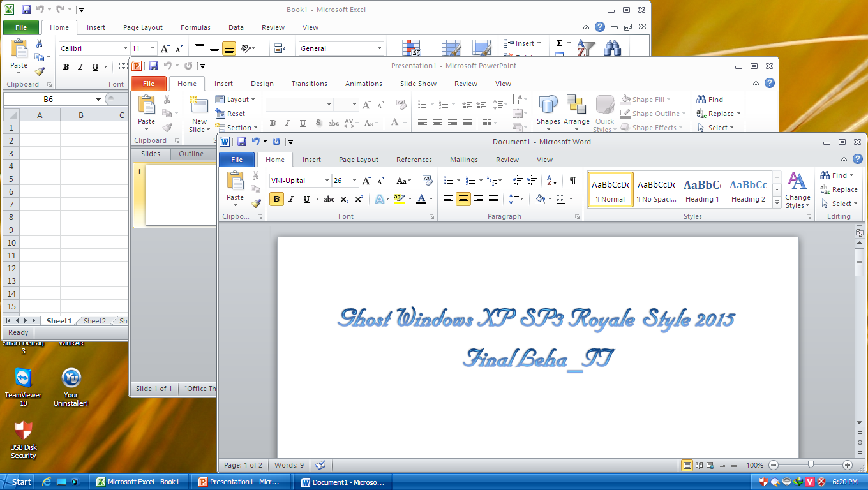Open the Shapes gallery in PowerPoint
This screenshot has height=490, width=868.
[x=548, y=105]
